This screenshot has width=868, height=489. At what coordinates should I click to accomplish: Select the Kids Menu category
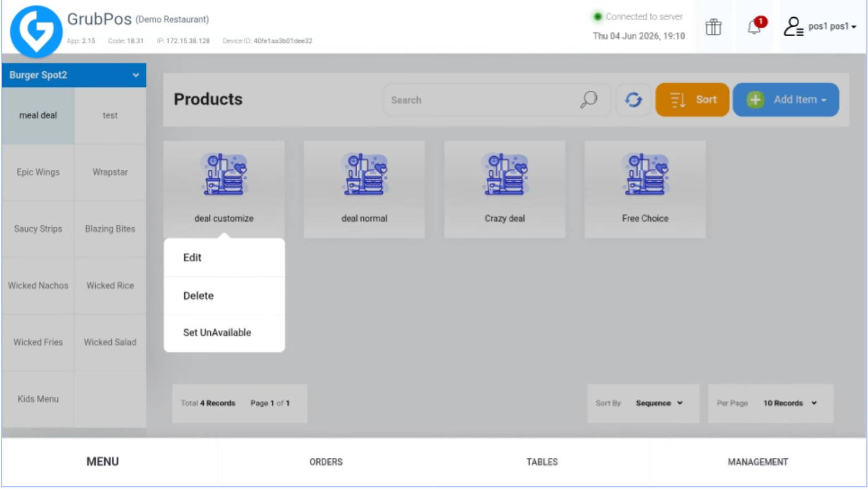tap(38, 399)
